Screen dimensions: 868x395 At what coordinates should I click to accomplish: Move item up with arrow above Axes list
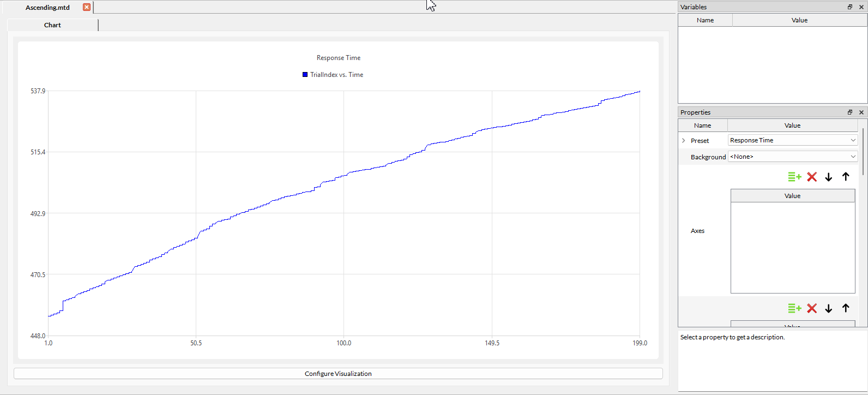[x=846, y=177]
